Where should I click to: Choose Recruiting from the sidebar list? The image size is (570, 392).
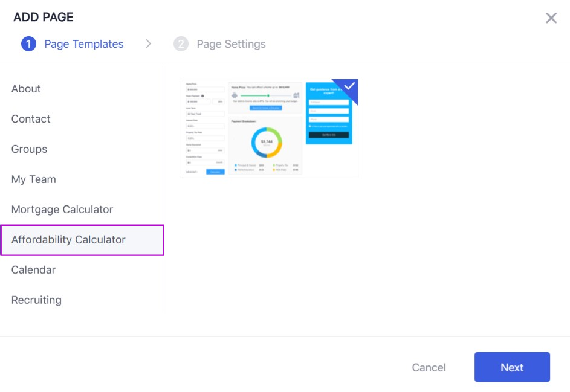(x=36, y=300)
